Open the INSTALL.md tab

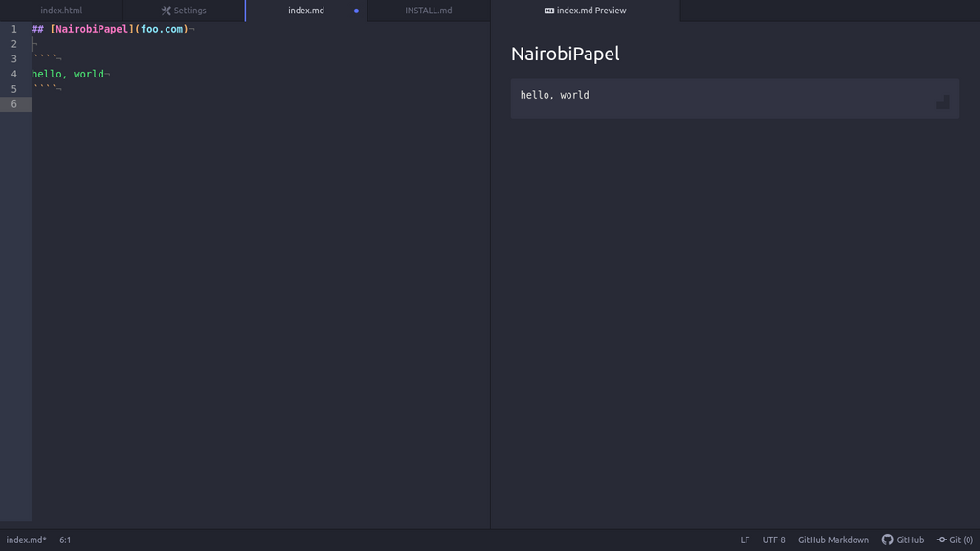(428, 11)
